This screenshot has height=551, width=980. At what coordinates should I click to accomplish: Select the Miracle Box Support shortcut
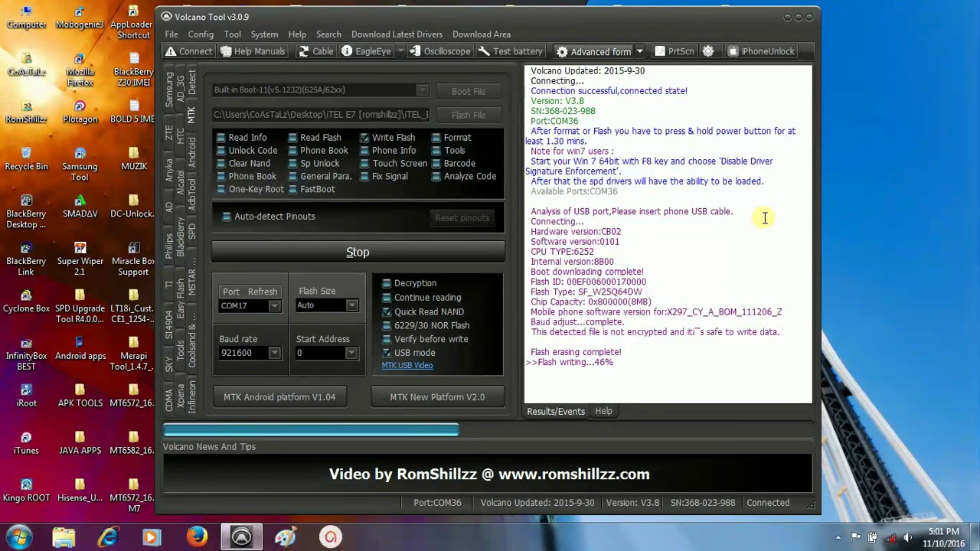[134, 260]
